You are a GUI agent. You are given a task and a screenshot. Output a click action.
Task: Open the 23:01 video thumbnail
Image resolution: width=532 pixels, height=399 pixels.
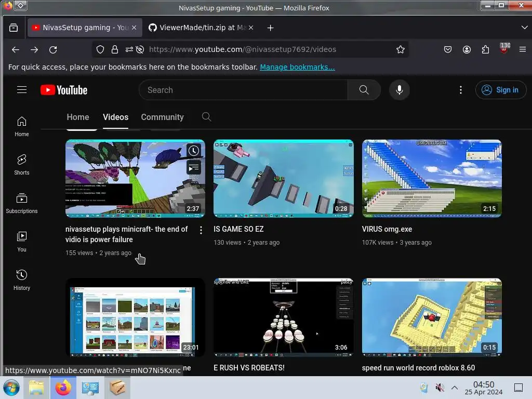coord(135,317)
